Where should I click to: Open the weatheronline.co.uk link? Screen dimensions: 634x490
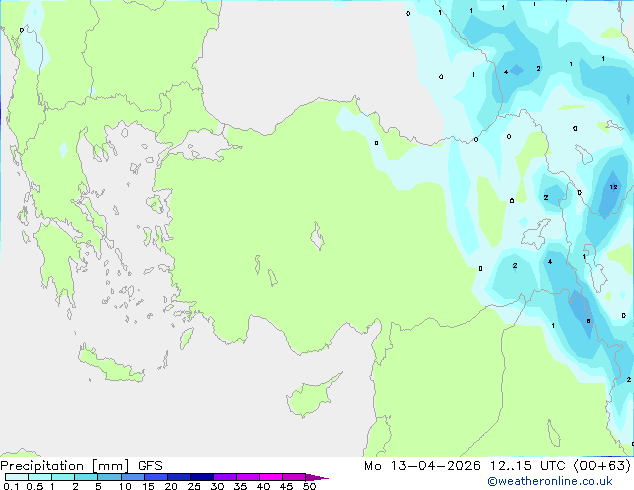click(x=550, y=481)
